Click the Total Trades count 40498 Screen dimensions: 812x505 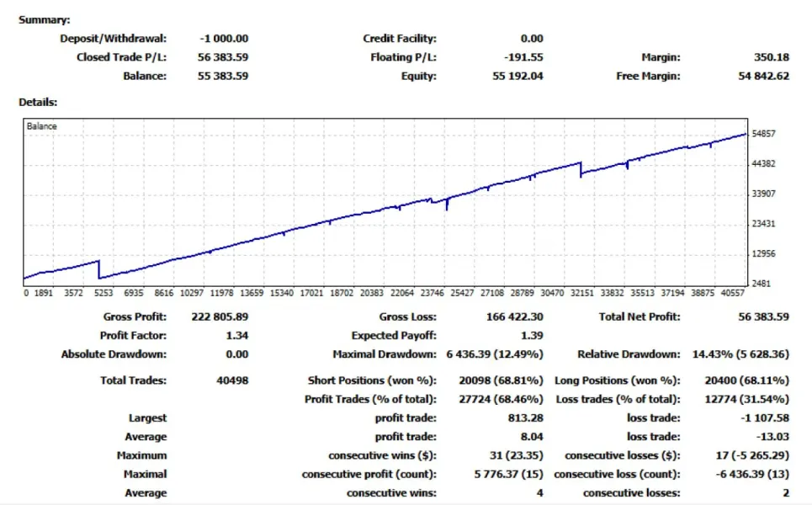232,380
